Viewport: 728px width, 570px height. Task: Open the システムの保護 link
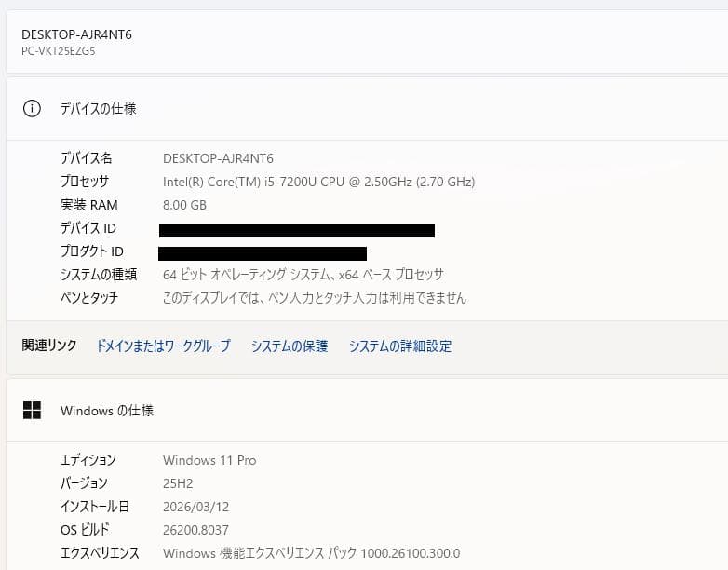(290, 346)
